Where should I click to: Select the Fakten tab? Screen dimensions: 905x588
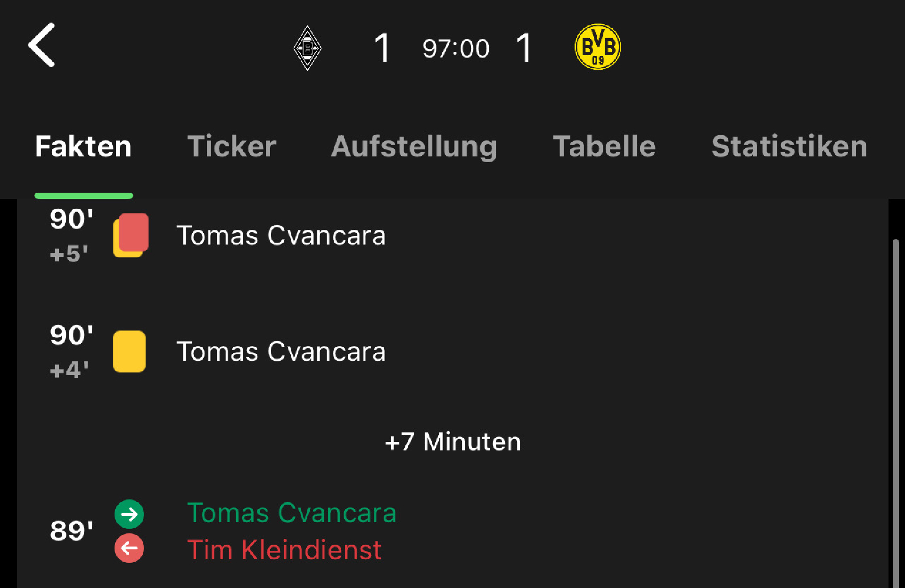(83, 146)
